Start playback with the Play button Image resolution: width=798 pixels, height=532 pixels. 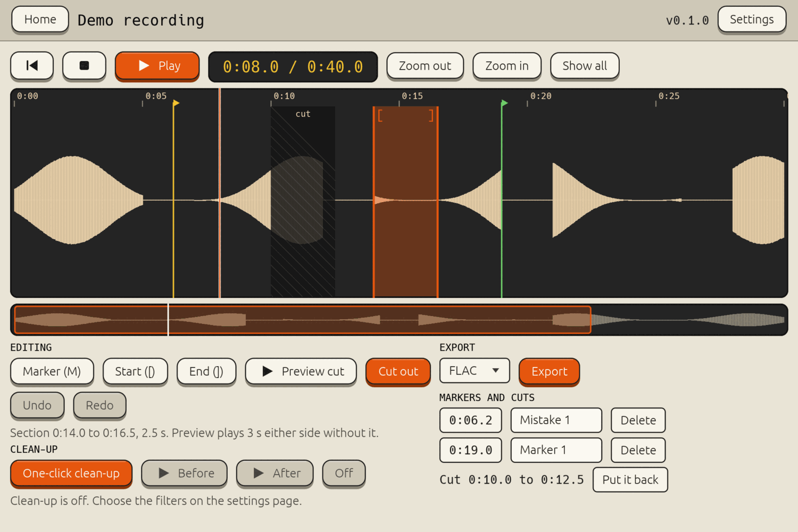(157, 65)
